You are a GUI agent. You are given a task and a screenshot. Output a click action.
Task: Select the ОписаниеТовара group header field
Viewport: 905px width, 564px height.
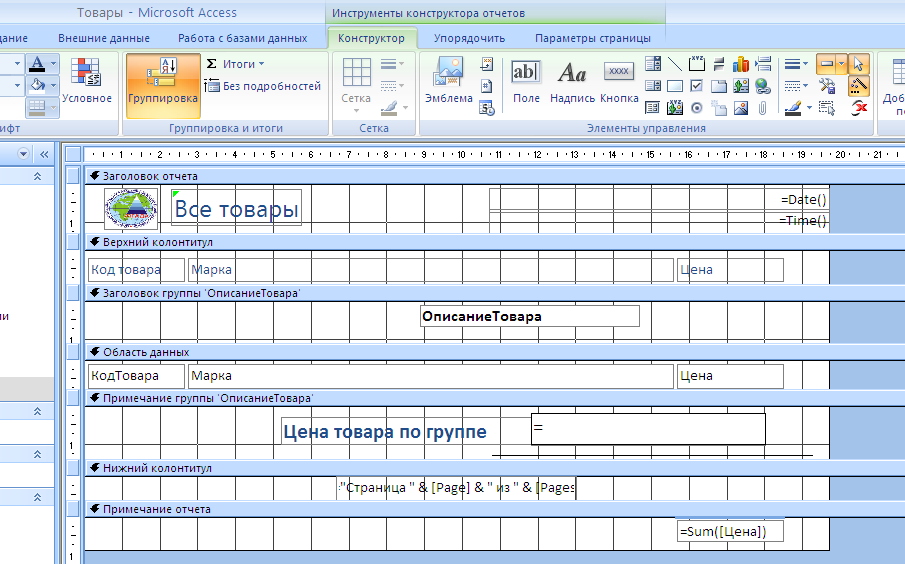pos(530,316)
